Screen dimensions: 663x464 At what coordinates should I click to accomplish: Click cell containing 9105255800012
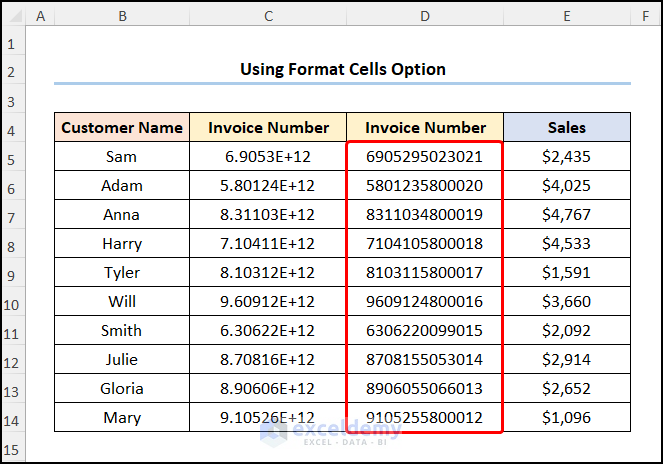tap(425, 418)
